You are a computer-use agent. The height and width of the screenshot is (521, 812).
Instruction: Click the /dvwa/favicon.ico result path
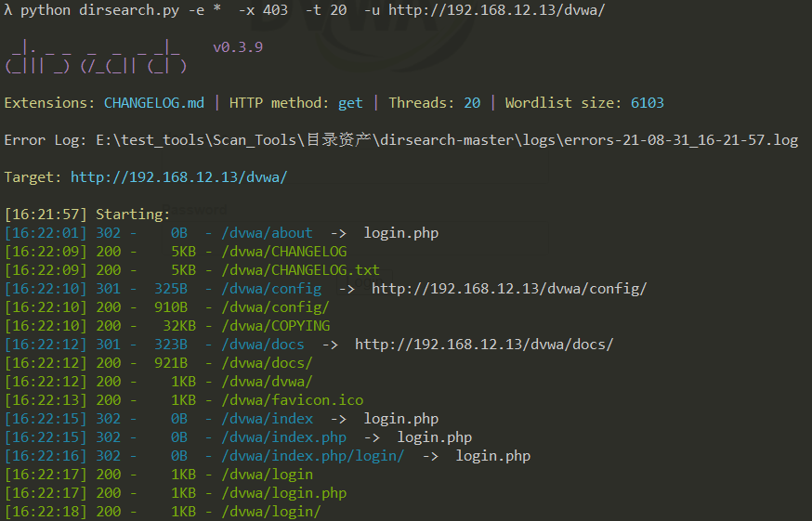click(x=292, y=400)
